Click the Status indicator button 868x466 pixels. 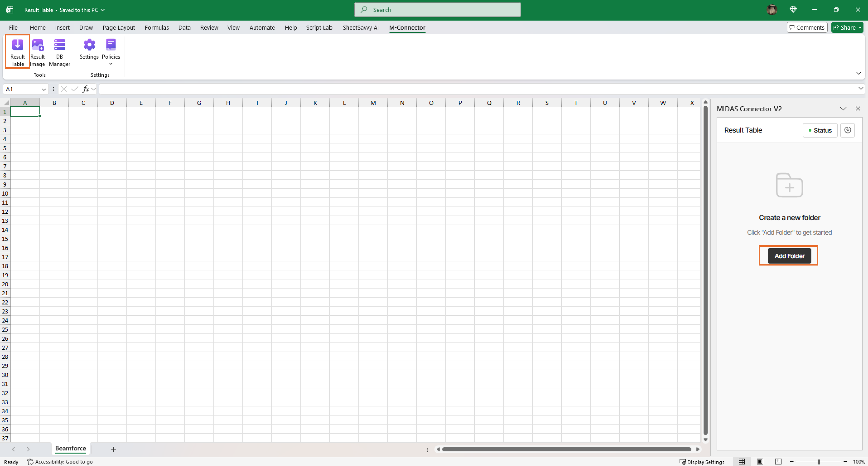(820, 130)
